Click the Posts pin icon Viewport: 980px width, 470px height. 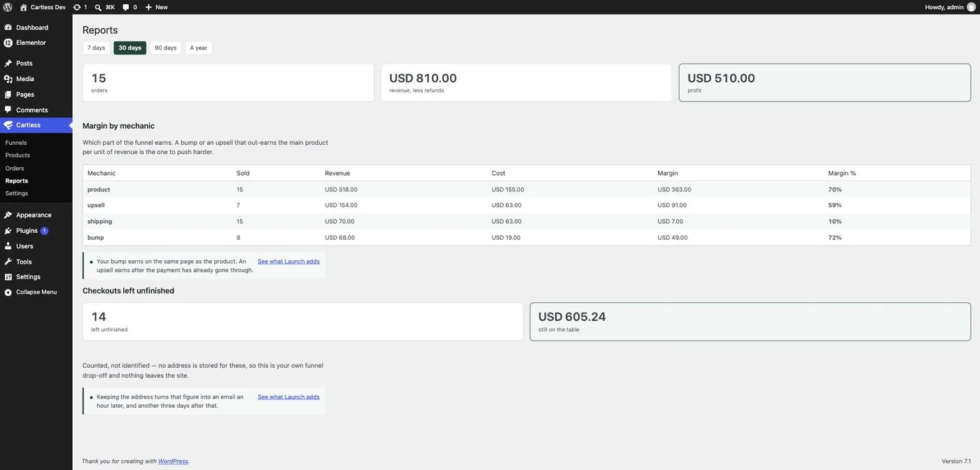[x=8, y=63]
